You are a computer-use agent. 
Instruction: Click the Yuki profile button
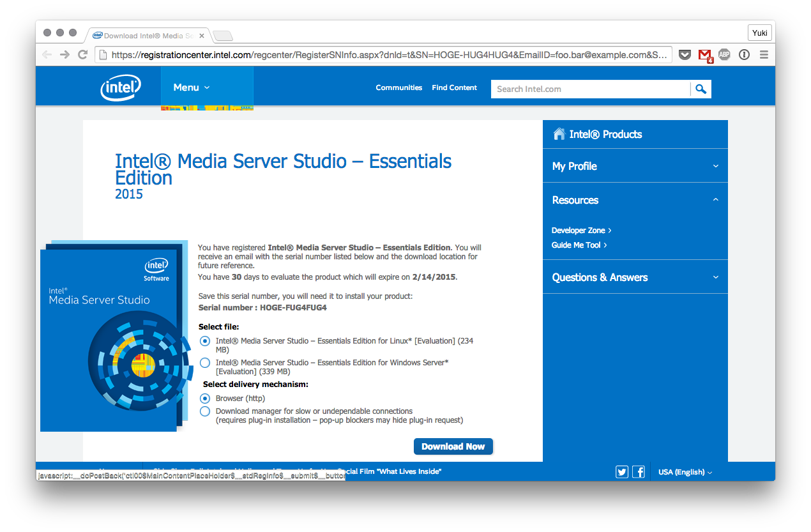(x=760, y=33)
